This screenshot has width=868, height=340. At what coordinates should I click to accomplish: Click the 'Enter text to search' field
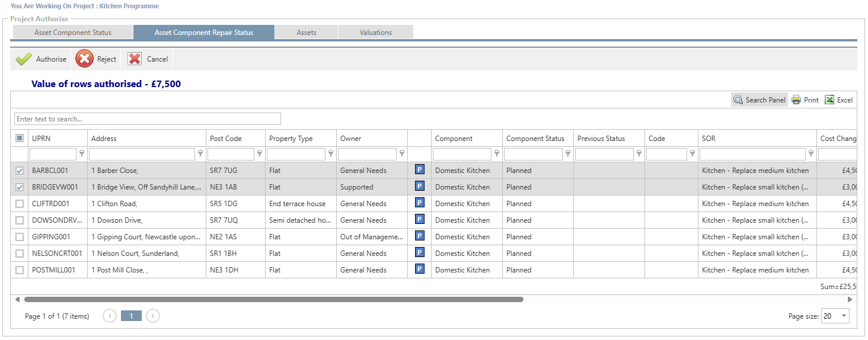(148, 119)
